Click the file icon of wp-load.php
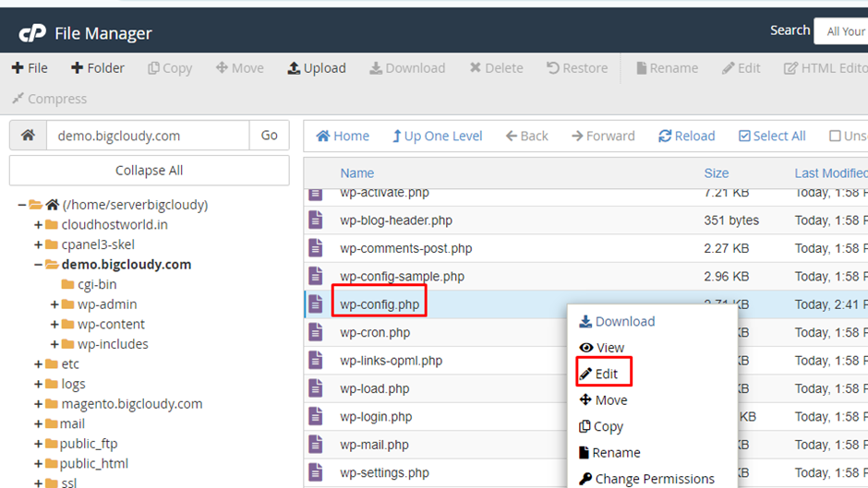Screen dimensions: 868x488 [316, 388]
